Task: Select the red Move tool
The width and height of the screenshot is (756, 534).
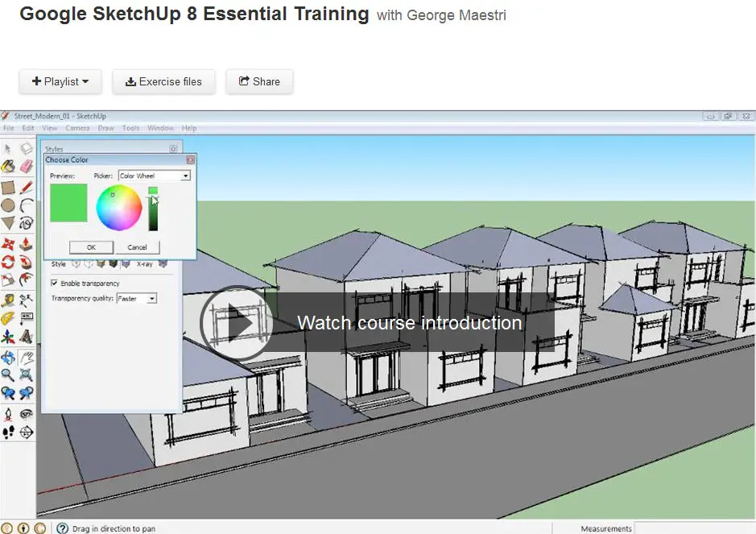Action: [x=8, y=244]
